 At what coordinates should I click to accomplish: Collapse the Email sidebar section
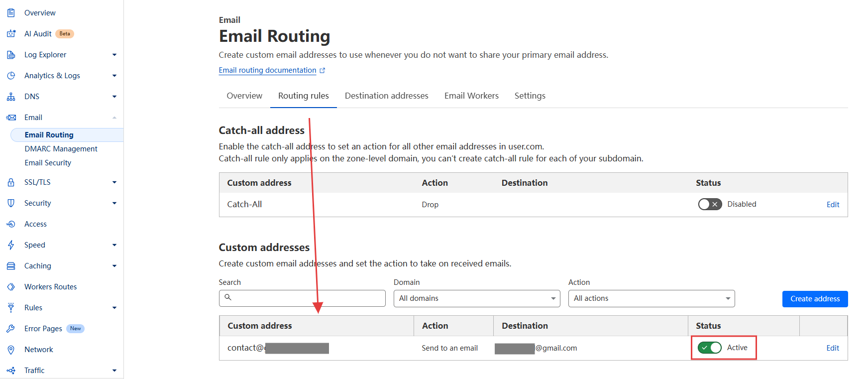(114, 118)
